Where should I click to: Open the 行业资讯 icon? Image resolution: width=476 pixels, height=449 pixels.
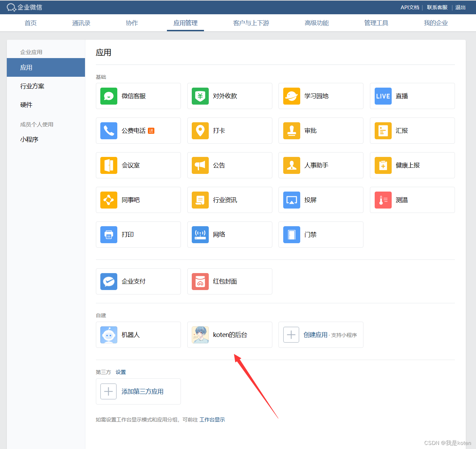[x=200, y=200]
